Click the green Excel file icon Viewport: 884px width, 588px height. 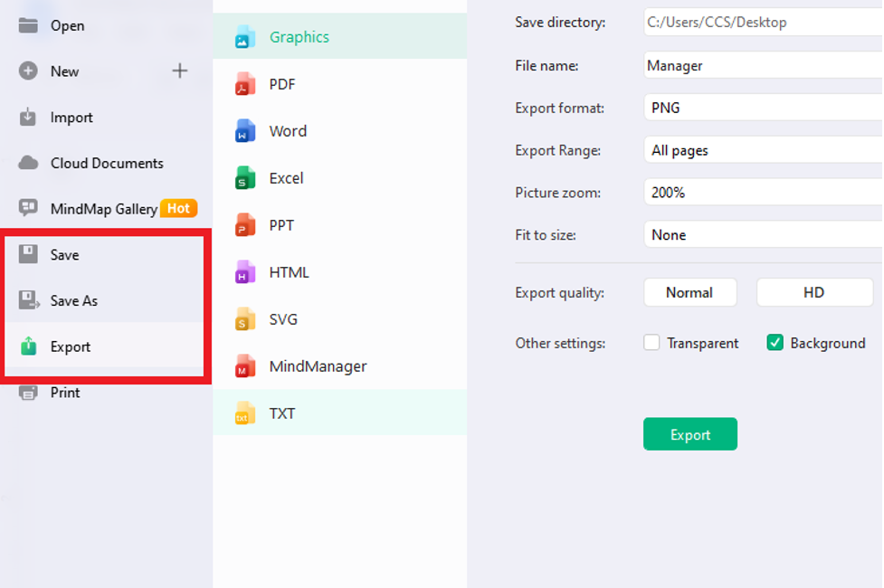pyautogui.click(x=244, y=177)
